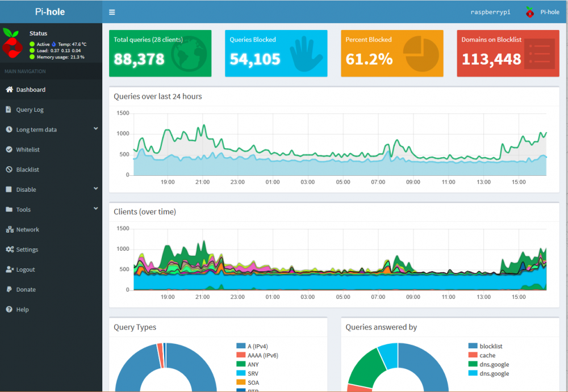Click the Disable stop-square icon

tap(9, 189)
